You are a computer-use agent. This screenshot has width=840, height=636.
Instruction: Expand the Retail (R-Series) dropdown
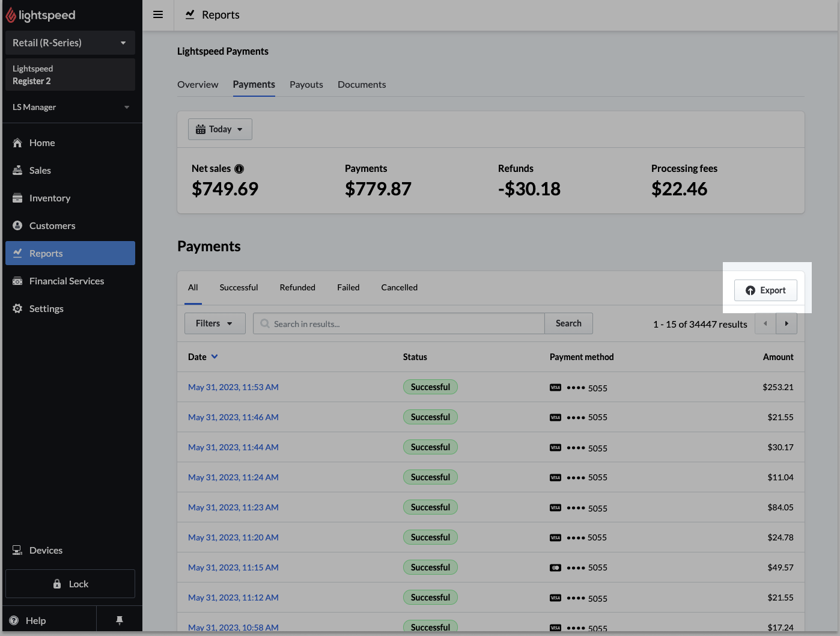(70, 43)
